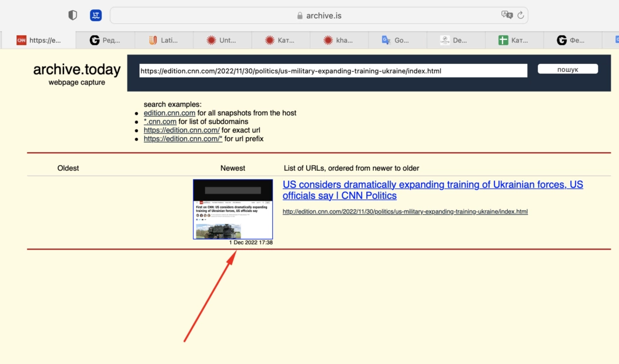Click the translate page icon in the address bar
619x364 pixels.
tap(507, 15)
